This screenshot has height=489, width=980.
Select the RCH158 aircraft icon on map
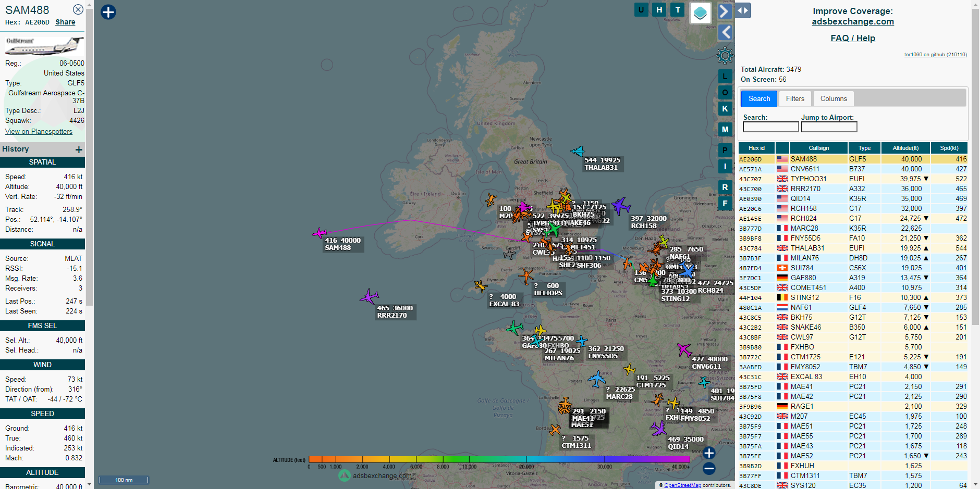620,206
